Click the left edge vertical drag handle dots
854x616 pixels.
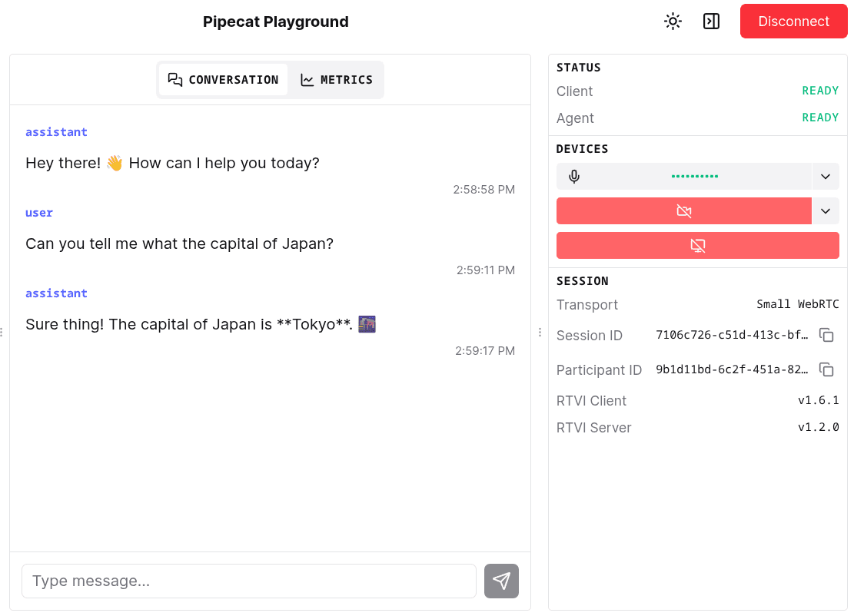[x=2, y=332]
